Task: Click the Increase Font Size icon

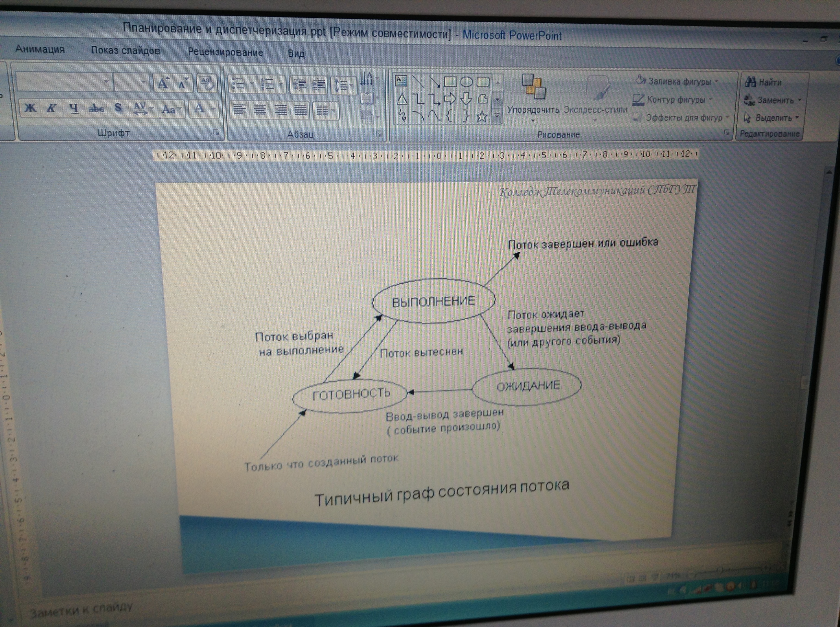Action: click(x=164, y=83)
